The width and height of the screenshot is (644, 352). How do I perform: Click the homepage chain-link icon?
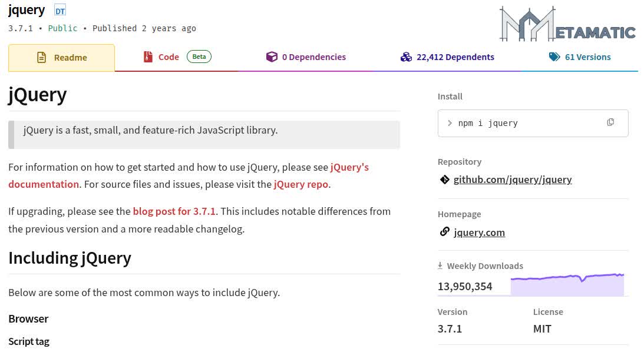click(444, 232)
